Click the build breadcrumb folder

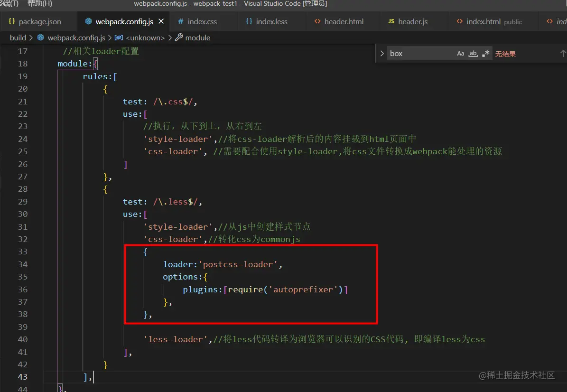click(18, 37)
